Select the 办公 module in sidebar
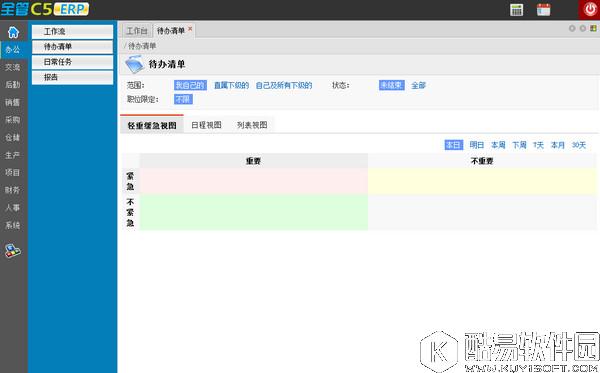This screenshot has height=373, width=600. pyautogui.click(x=13, y=49)
